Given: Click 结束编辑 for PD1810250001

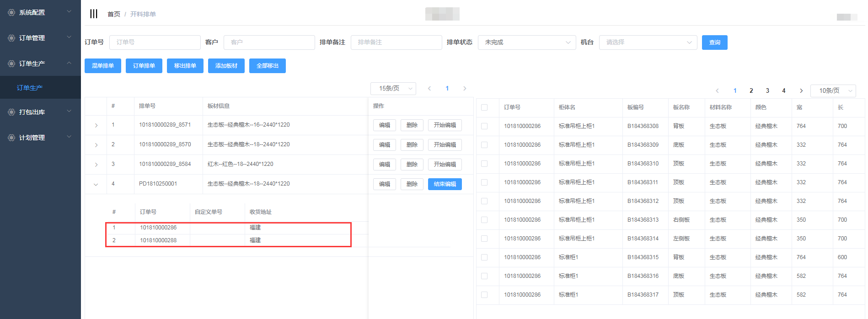Looking at the screenshot, I should click(x=445, y=184).
